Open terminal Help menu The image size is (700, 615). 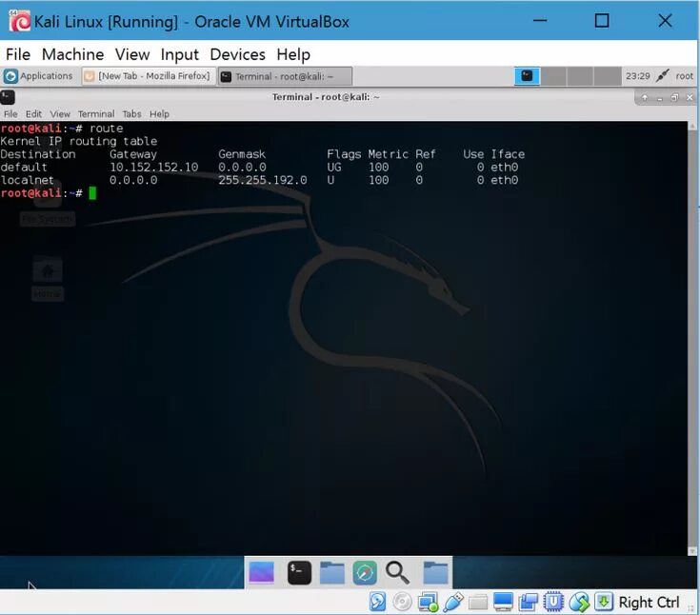click(159, 114)
